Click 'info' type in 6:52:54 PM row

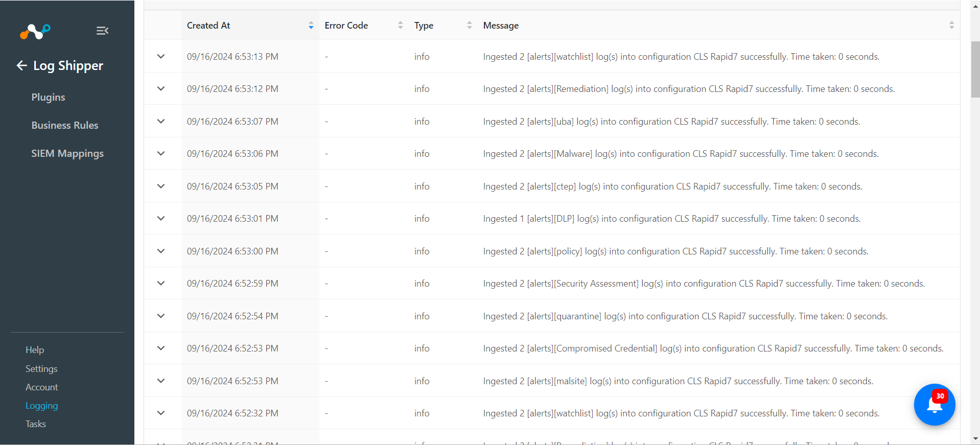(422, 316)
